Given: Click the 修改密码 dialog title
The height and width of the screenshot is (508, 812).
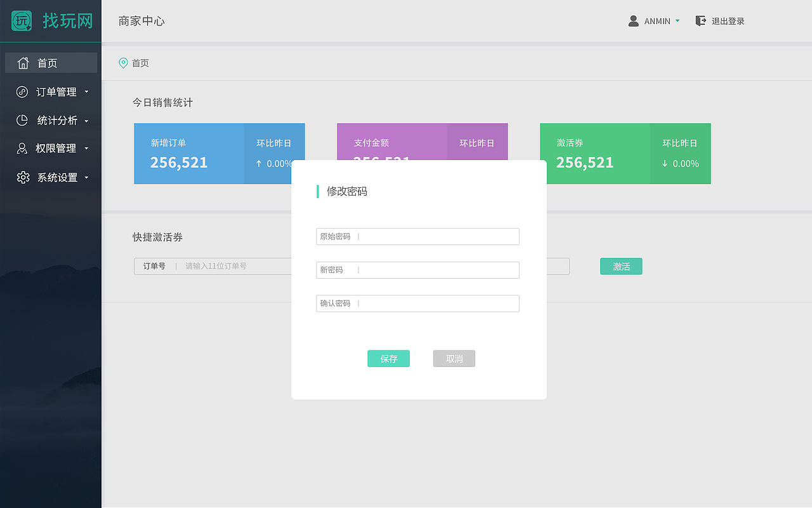Looking at the screenshot, I should (347, 191).
